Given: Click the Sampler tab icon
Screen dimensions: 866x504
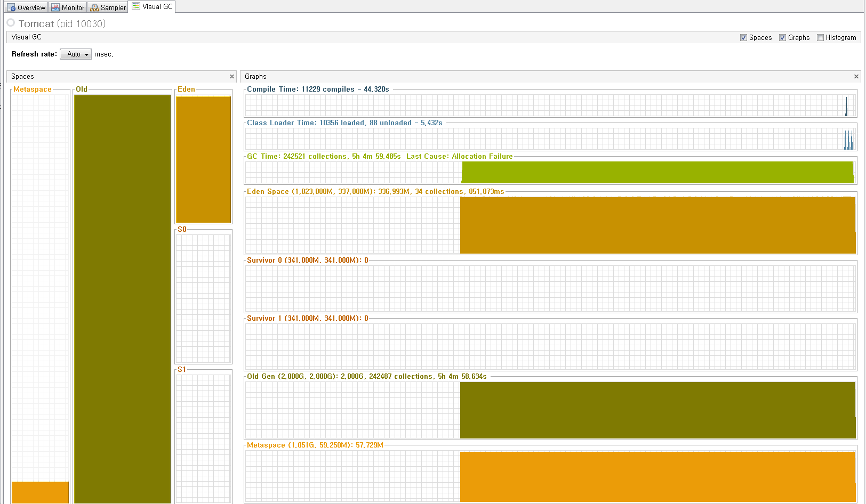Looking at the screenshot, I should tap(94, 7).
